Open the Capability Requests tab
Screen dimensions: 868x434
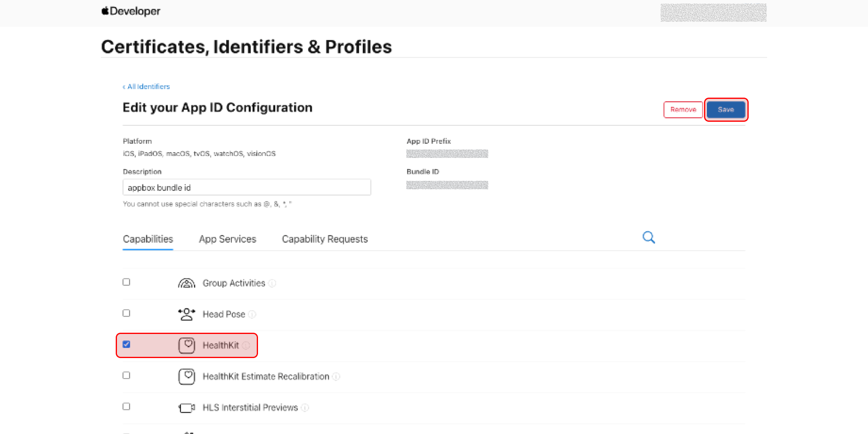[325, 239]
